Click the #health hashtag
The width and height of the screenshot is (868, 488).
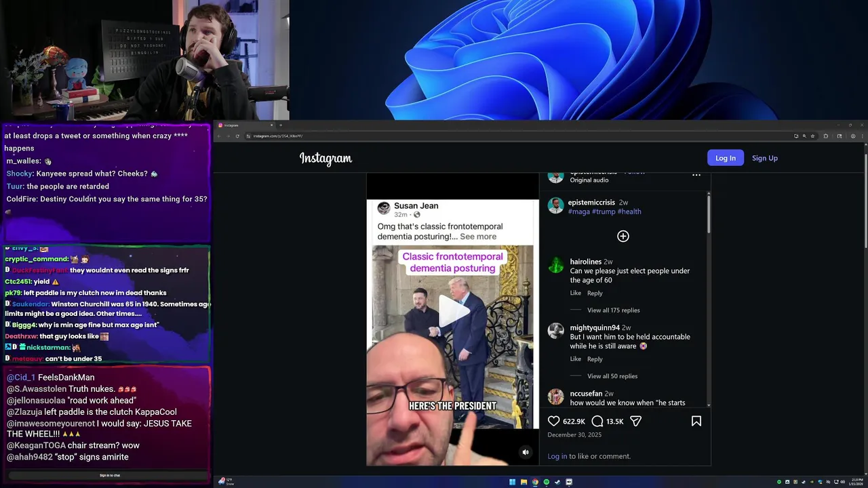click(629, 211)
